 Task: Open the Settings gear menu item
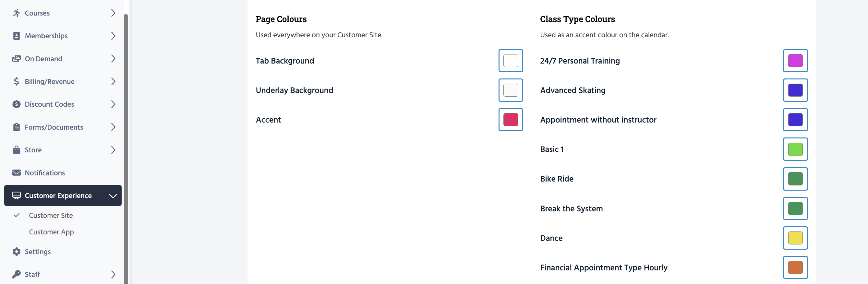tap(37, 252)
